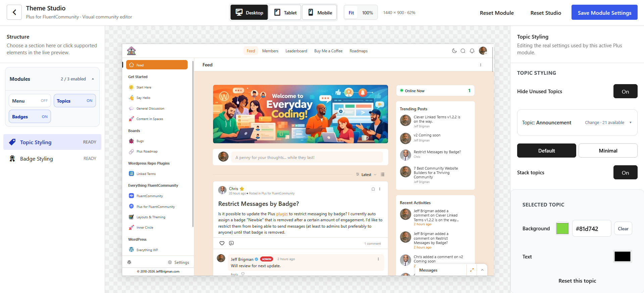644x293 pixels.
Task: Click the user avatar in preview header
Action: (x=483, y=51)
